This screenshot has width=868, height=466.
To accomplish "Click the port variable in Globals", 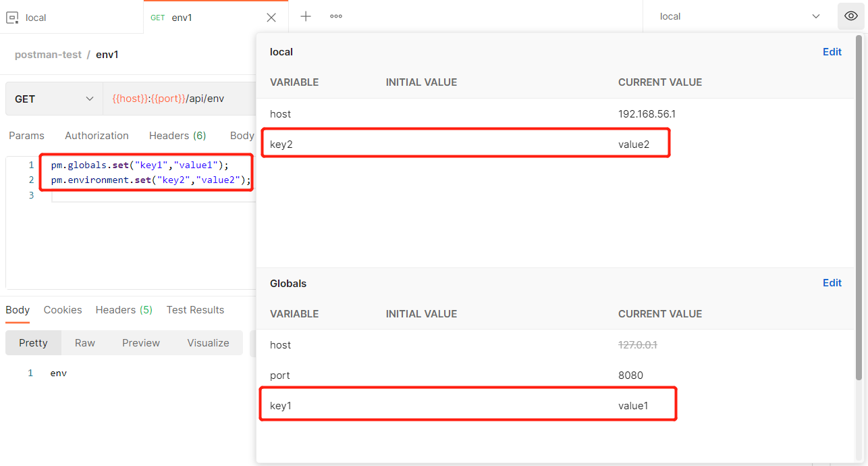I will click(279, 376).
